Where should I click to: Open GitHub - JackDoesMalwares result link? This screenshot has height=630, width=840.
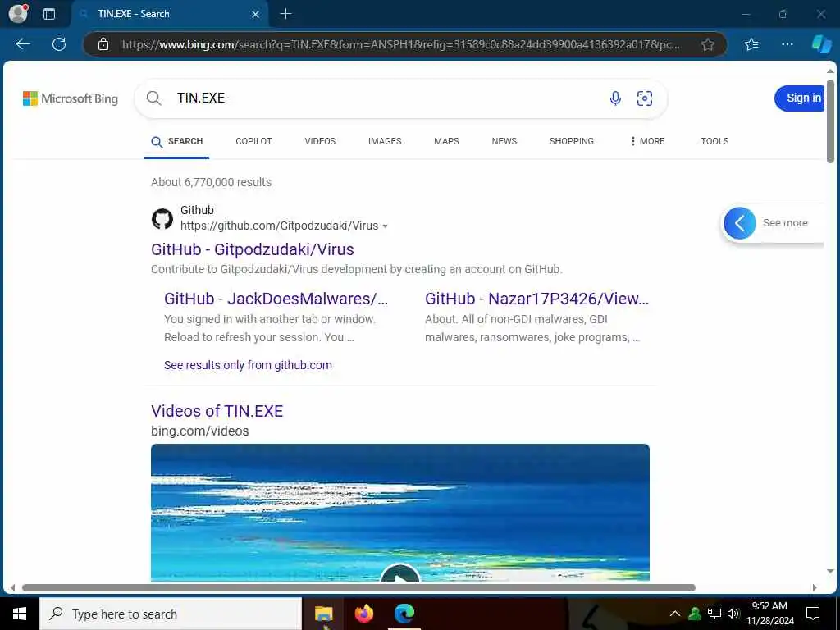point(276,299)
